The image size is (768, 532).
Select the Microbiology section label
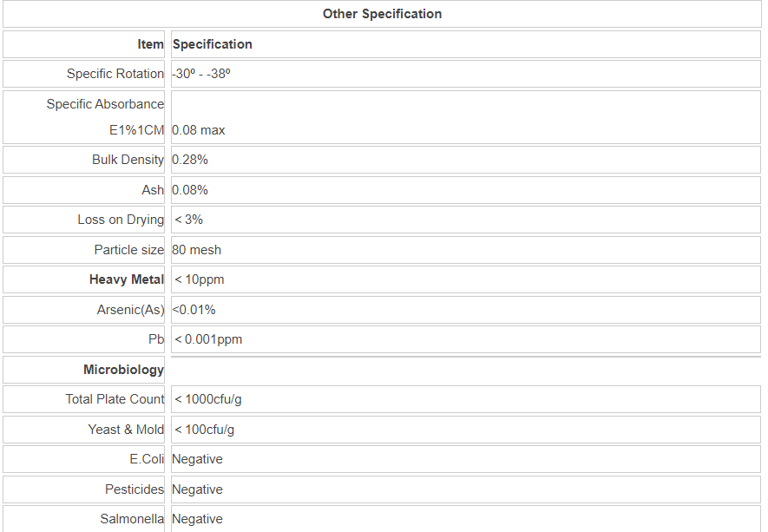[123, 370]
